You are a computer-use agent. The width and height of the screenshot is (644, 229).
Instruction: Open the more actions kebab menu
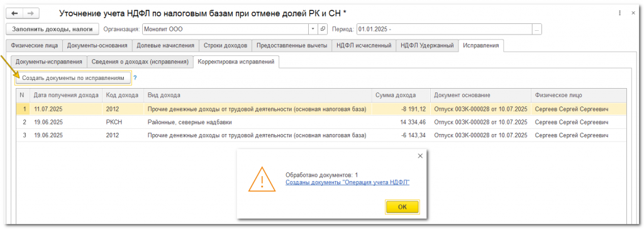click(x=619, y=13)
